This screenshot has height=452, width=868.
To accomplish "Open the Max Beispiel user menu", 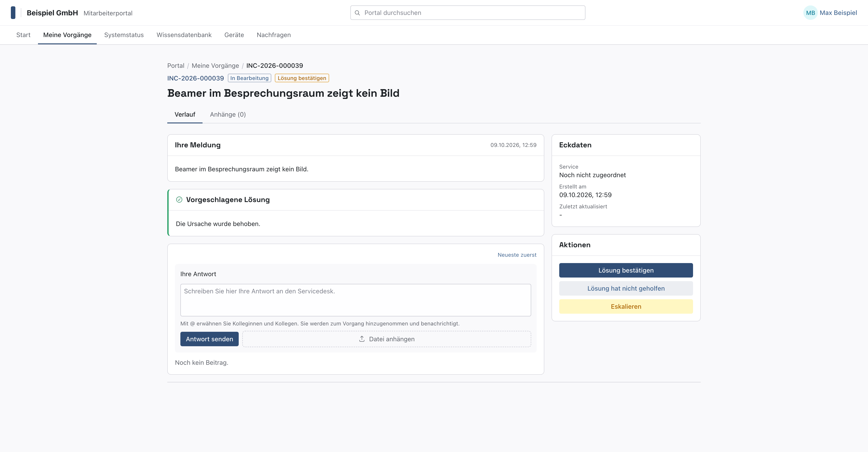I will (x=838, y=13).
